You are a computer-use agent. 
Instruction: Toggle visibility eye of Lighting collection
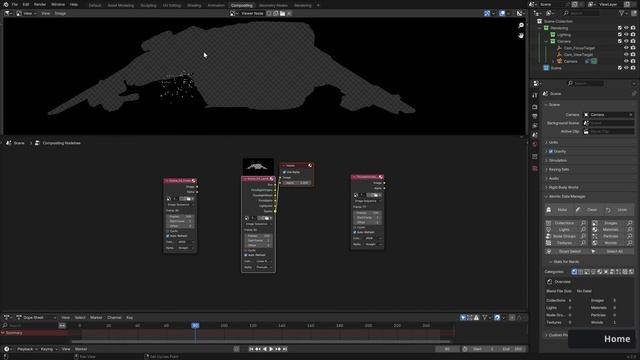click(626, 35)
